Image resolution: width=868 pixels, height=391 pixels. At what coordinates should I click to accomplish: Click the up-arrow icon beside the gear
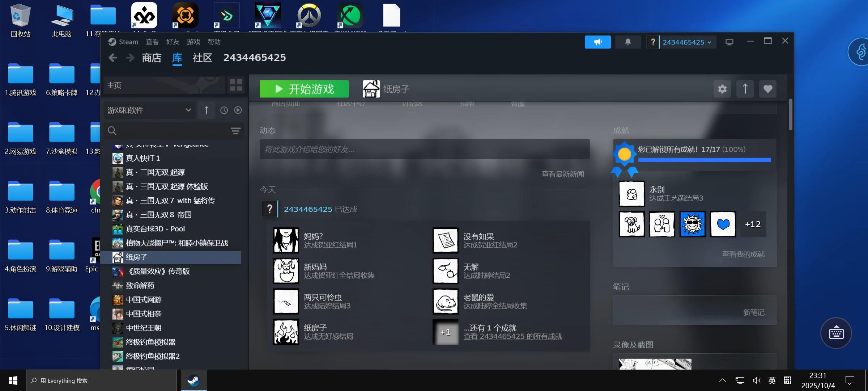pos(745,89)
